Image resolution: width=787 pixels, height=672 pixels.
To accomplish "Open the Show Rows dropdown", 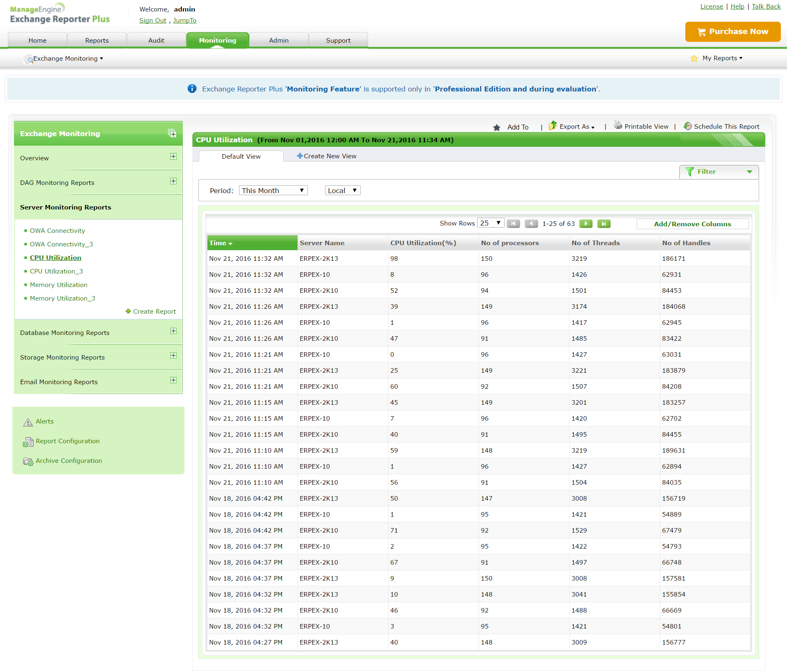I will [x=491, y=223].
